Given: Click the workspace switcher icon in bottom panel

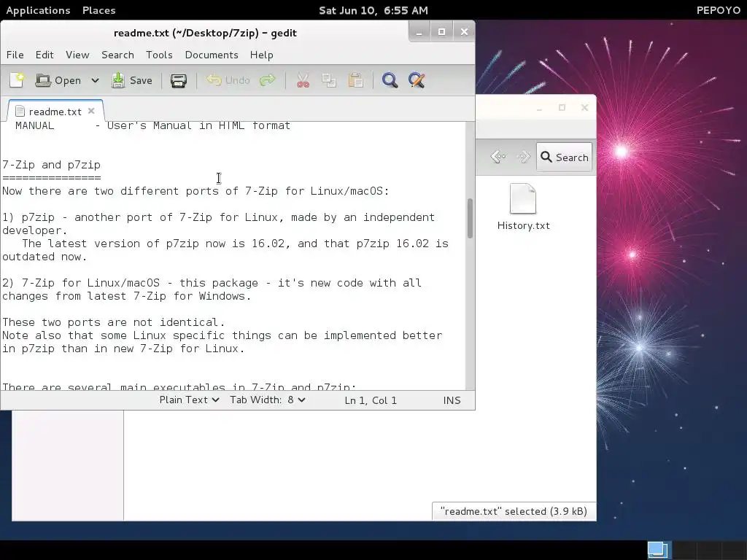Looking at the screenshot, I should tap(659, 550).
